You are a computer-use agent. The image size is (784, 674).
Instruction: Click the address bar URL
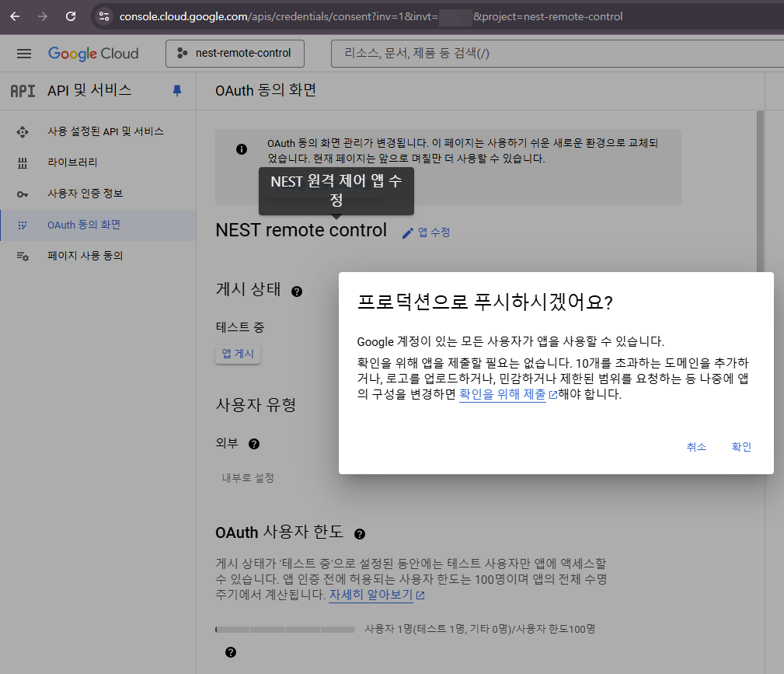pyautogui.click(x=371, y=16)
